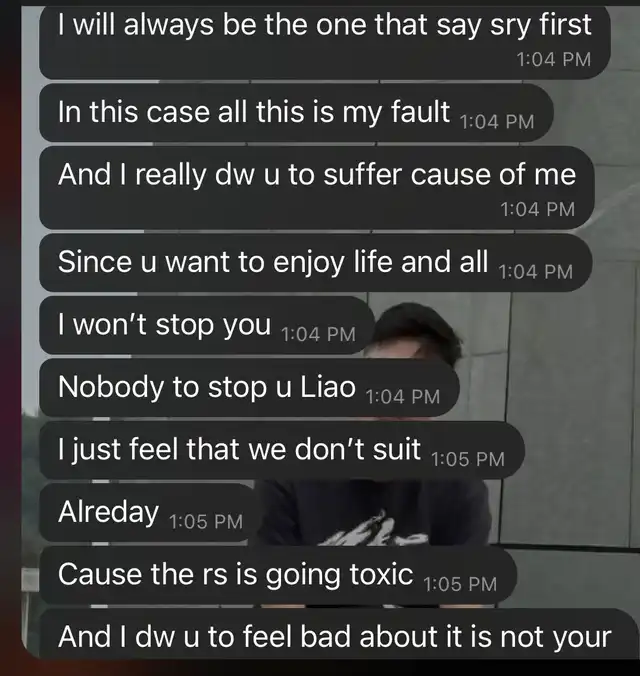Tap the "Nobody to stop u Liao" message
Image resolution: width=640 pixels, height=676 pixels.
249,388
